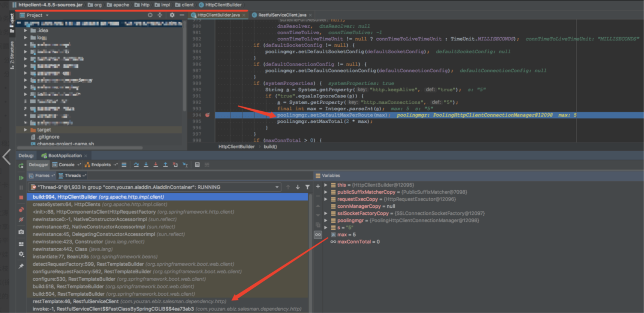Click the Rerun BootApplication debug icon
The image size is (644, 313).
coord(21,166)
